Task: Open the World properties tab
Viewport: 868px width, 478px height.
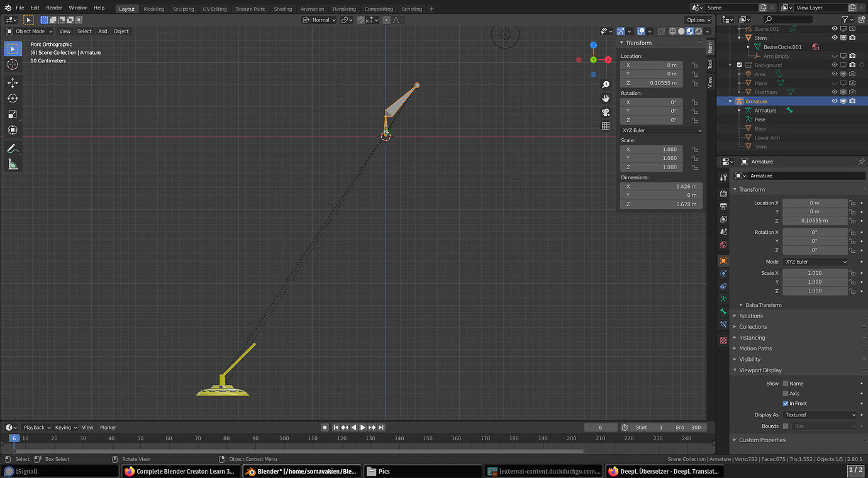Action: (723, 245)
